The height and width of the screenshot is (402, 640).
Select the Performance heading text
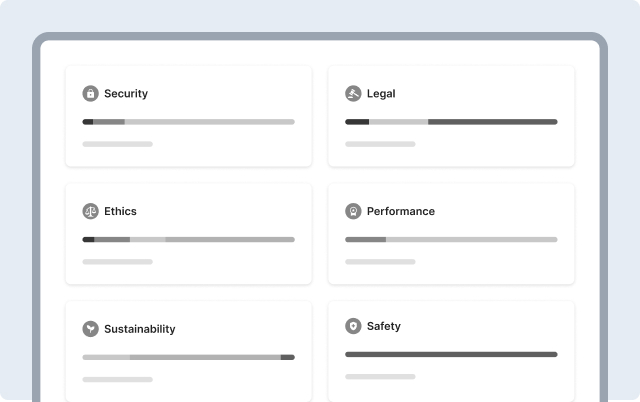click(400, 211)
